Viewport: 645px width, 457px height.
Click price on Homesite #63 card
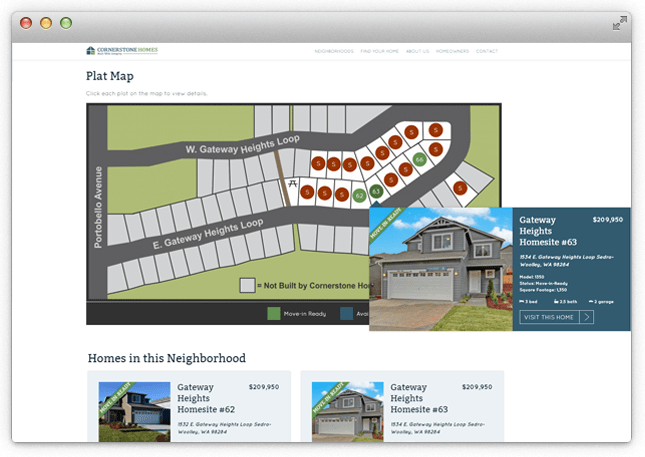tap(477, 387)
